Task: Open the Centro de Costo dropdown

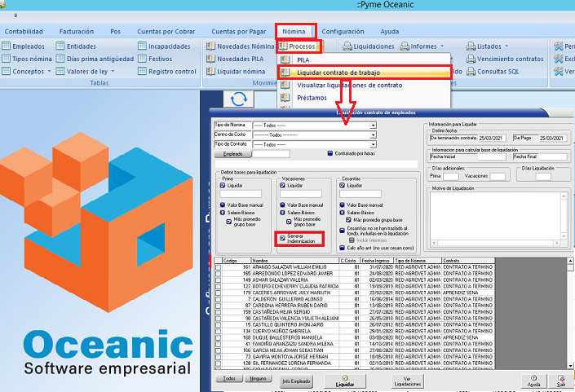Action: (x=373, y=134)
